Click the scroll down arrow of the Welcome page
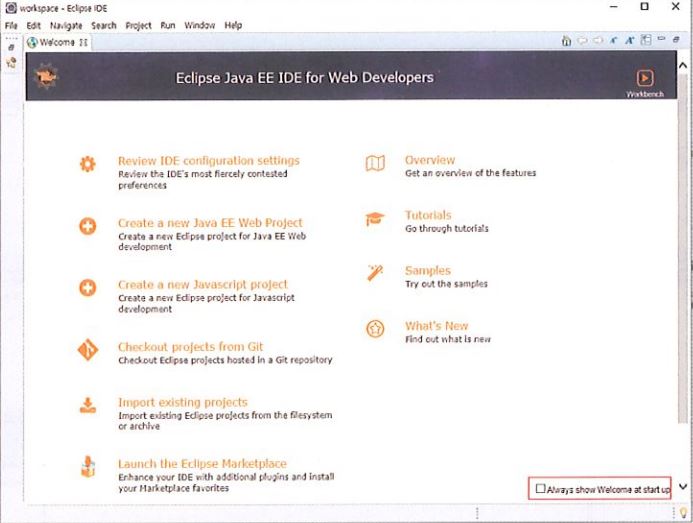Viewport: 693px width, 523px height. (x=683, y=487)
